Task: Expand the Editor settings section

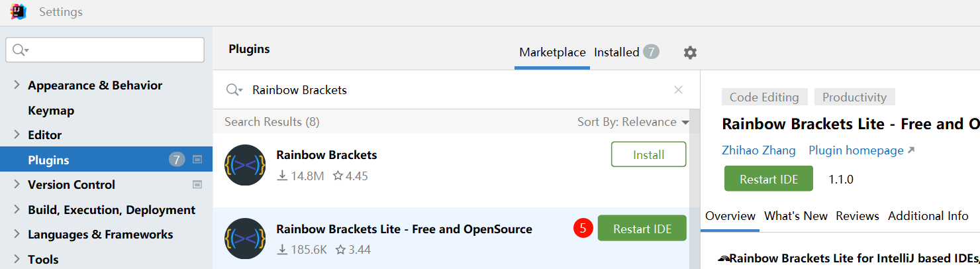Action: click(x=17, y=134)
